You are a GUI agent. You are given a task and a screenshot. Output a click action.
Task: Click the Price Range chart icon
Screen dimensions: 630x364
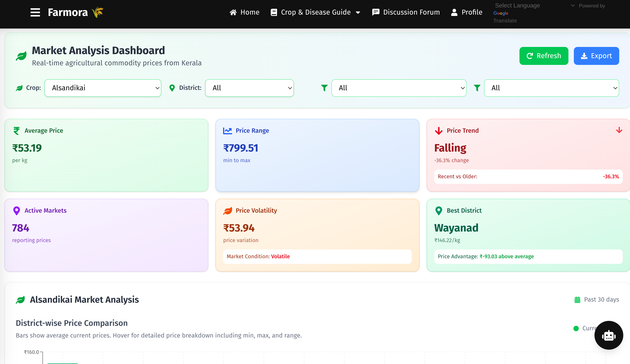(228, 131)
